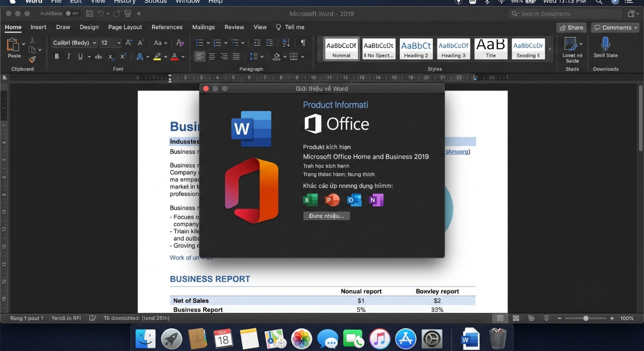Apply yellow text highlight color
The width and height of the screenshot is (644, 351).
pos(157,56)
